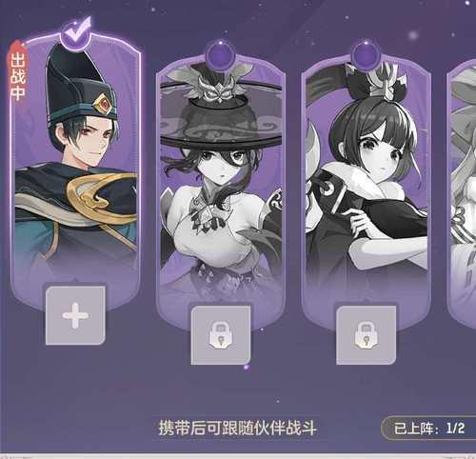Click the 携带后可跟随伙伴战斗 hint text

[237, 429]
